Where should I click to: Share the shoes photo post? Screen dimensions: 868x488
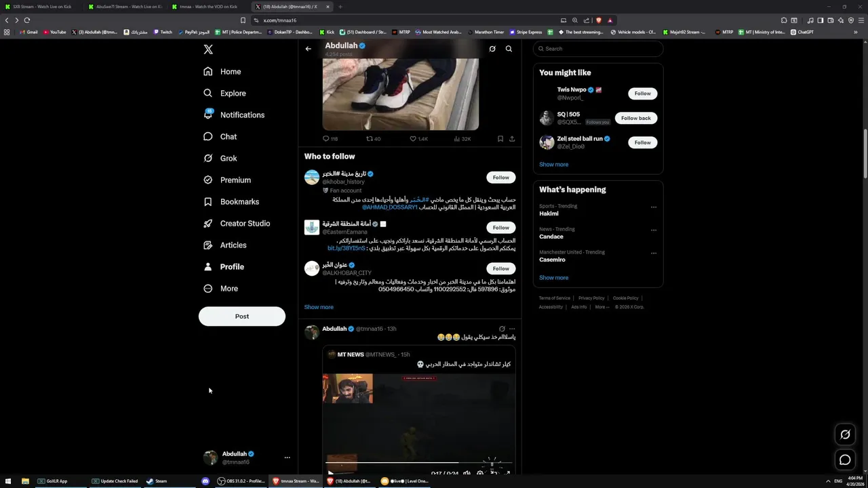click(512, 139)
